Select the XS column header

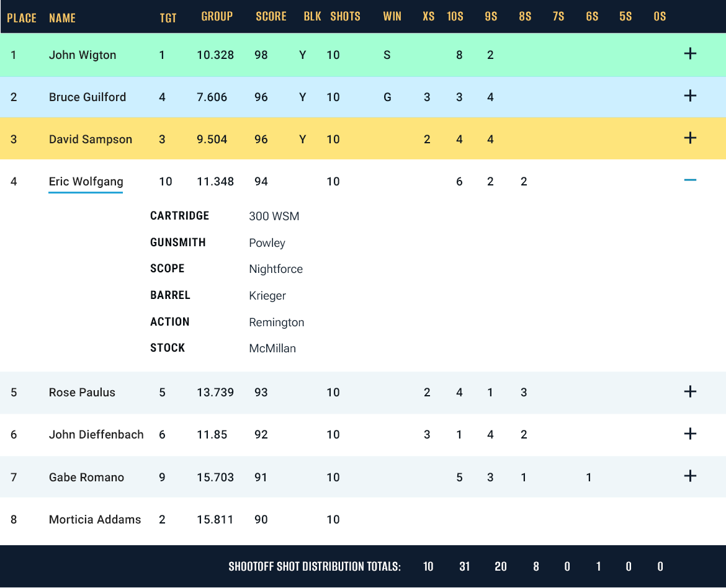click(x=428, y=17)
